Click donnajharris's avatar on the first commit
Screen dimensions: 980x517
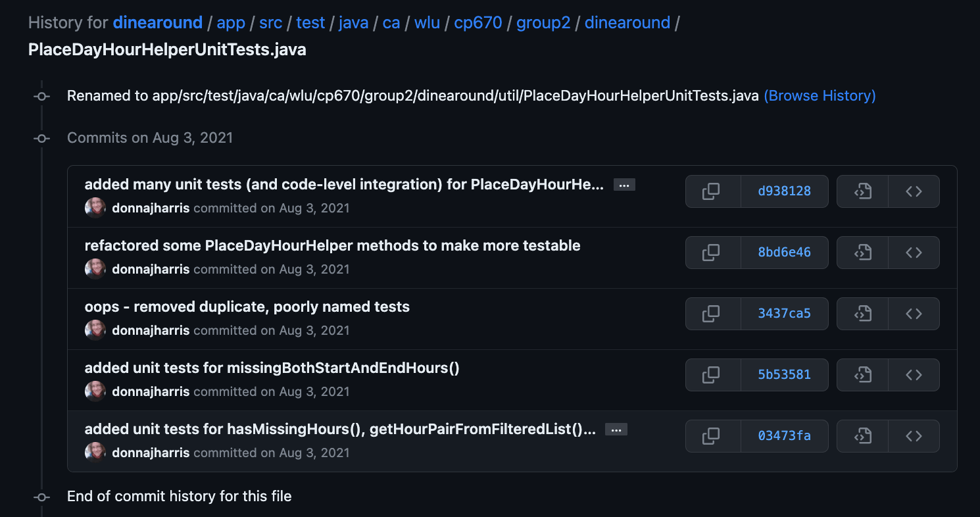point(95,207)
